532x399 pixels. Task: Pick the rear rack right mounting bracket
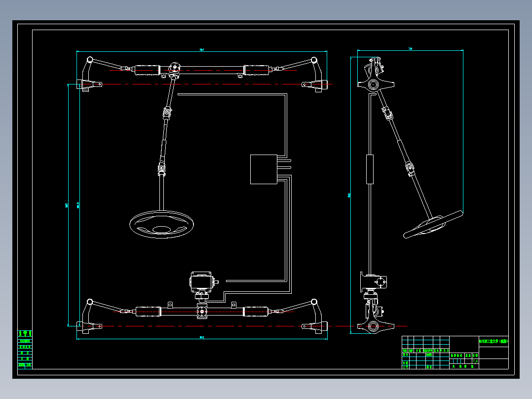click(233, 305)
